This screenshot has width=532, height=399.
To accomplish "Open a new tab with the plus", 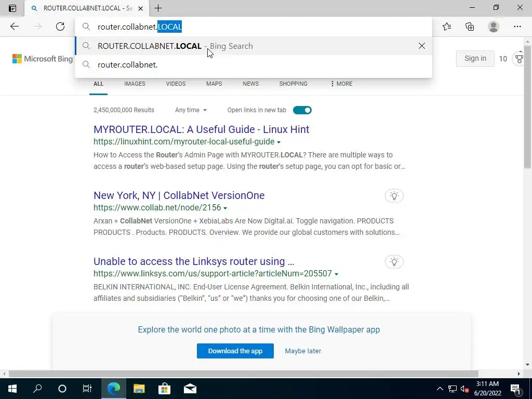I will pos(158,8).
